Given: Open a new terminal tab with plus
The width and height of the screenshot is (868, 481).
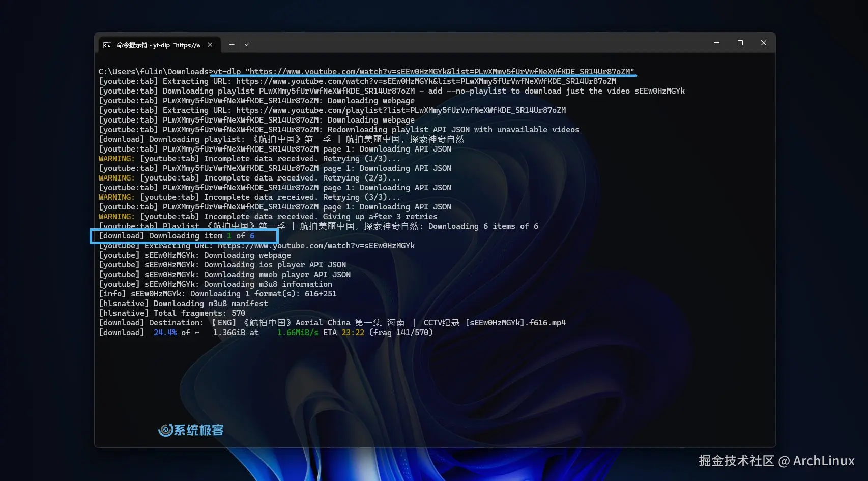Looking at the screenshot, I should pyautogui.click(x=232, y=45).
